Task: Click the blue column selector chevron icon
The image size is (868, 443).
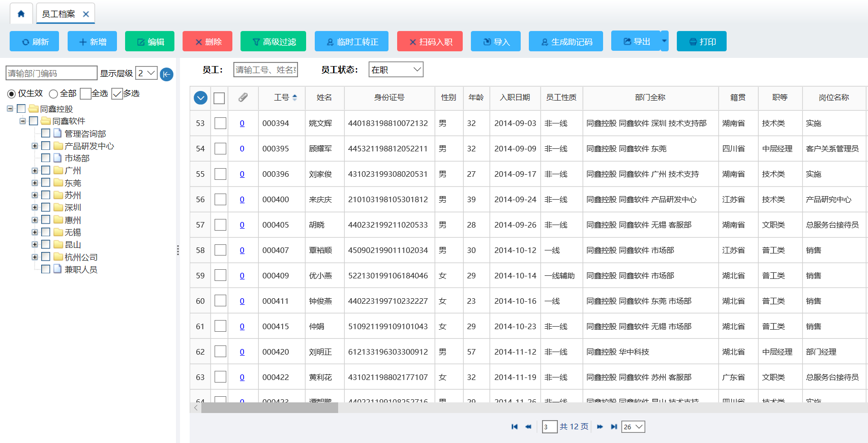Action: click(200, 98)
